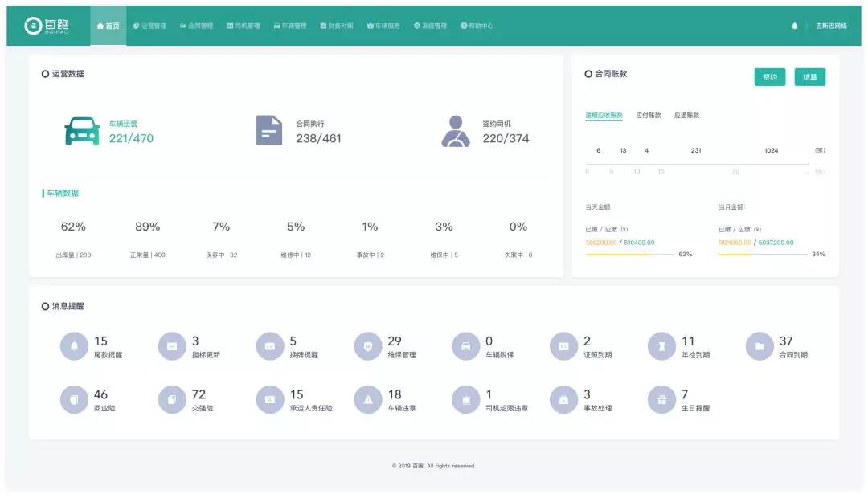Click the 合同执行 document icon

tap(269, 130)
